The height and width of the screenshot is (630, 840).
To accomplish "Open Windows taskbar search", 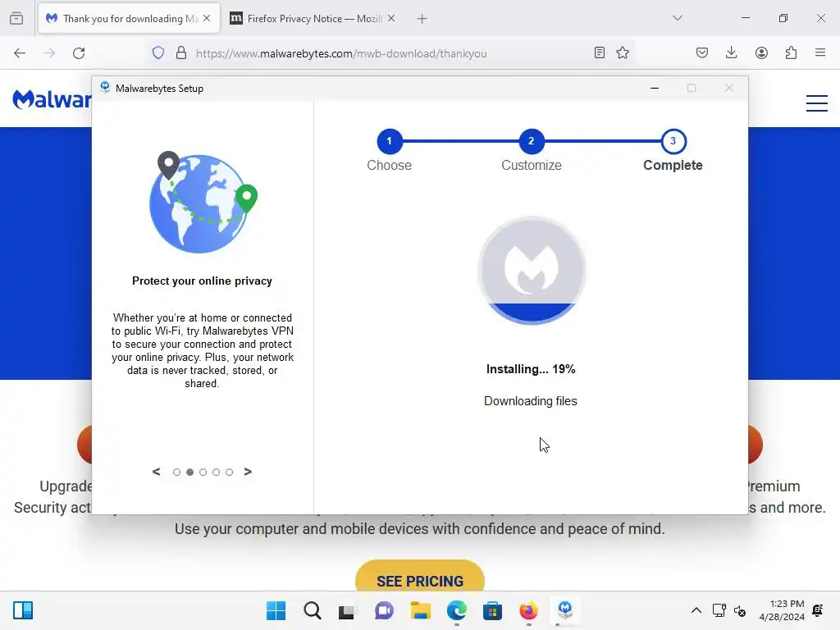I will pos(313,610).
